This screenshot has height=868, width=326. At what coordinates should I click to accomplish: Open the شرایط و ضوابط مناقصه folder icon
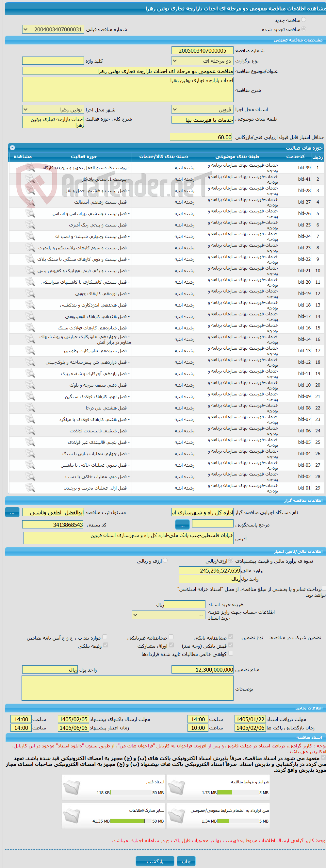point(176,788)
